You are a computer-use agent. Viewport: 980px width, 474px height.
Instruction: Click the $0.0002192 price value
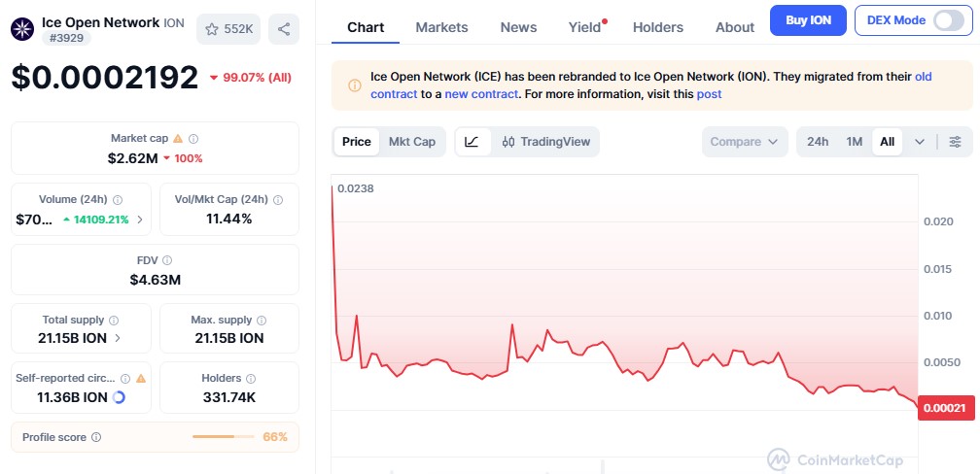point(104,78)
